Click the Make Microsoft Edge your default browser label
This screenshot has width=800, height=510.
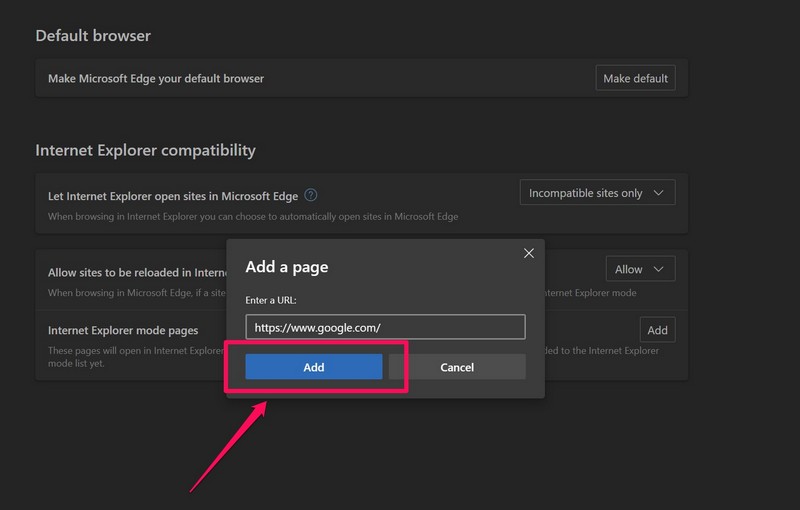click(x=156, y=78)
